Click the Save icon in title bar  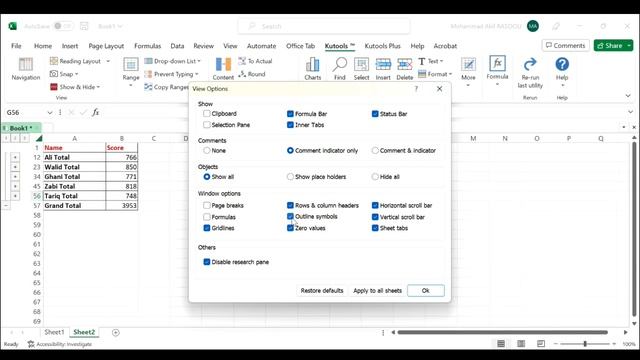click(84, 26)
